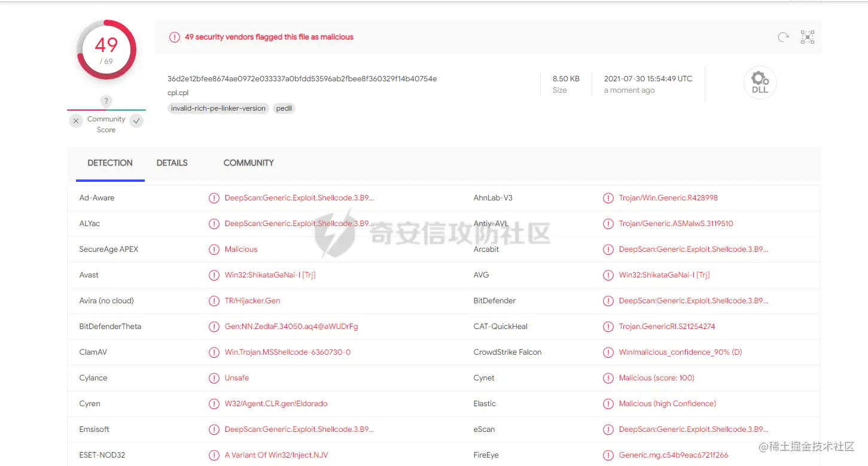The image size is (868, 466).
Task: Click the CrowdStrike Falcon alert icon
Action: [x=608, y=352]
